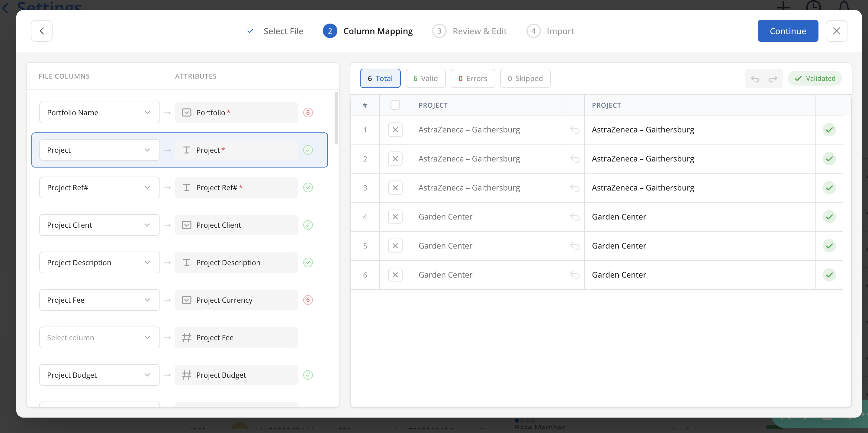Click the red error badge beside Project Currency
Image resolution: width=868 pixels, height=433 pixels.
coord(308,300)
